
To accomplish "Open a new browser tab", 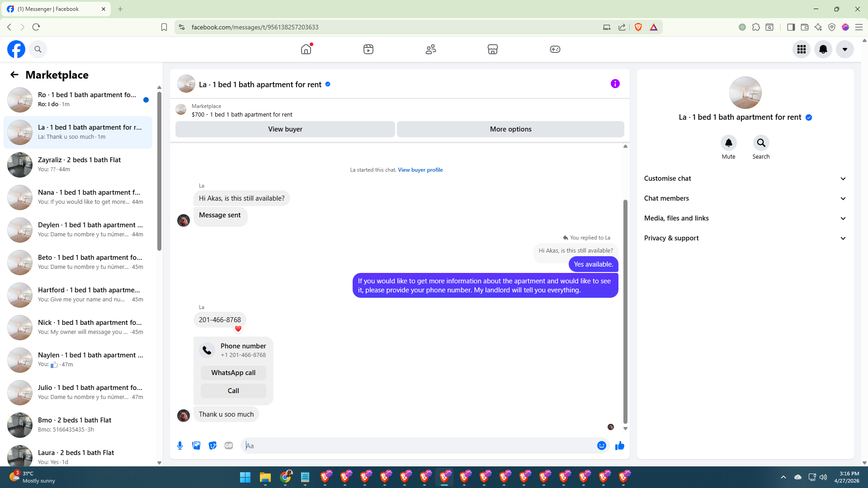I will pyautogui.click(x=120, y=9).
